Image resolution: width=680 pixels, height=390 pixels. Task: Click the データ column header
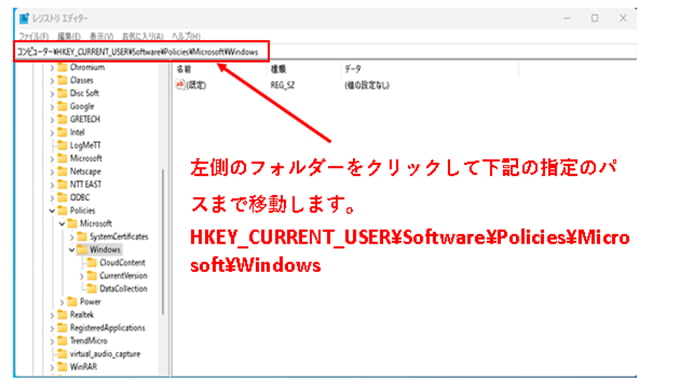point(353,69)
